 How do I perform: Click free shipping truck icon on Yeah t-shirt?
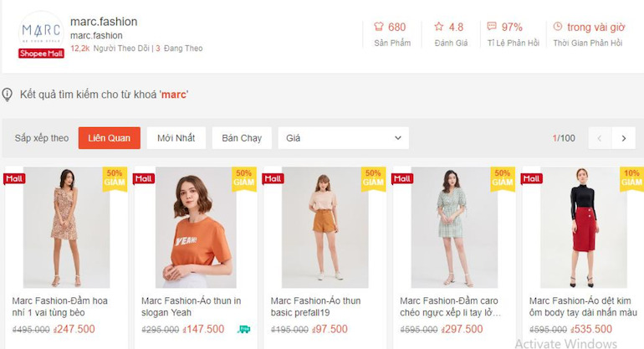click(x=243, y=329)
